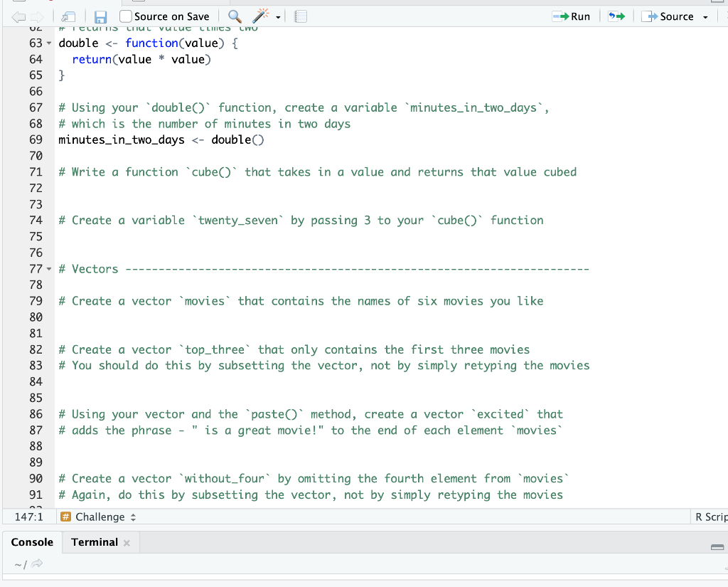The image size is (728, 587).
Task: Click the Compile Report notebook icon
Action: [x=299, y=16]
